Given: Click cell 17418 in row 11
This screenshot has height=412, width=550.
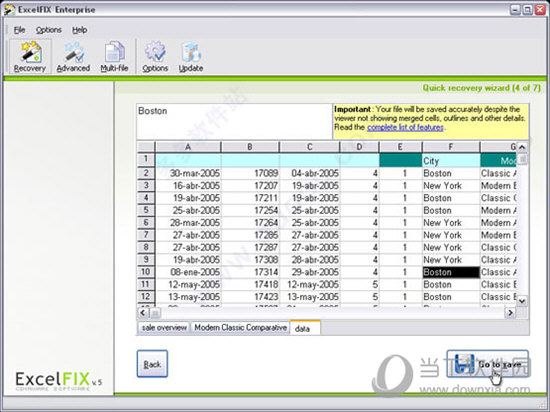Looking at the screenshot, I should tap(250, 284).
